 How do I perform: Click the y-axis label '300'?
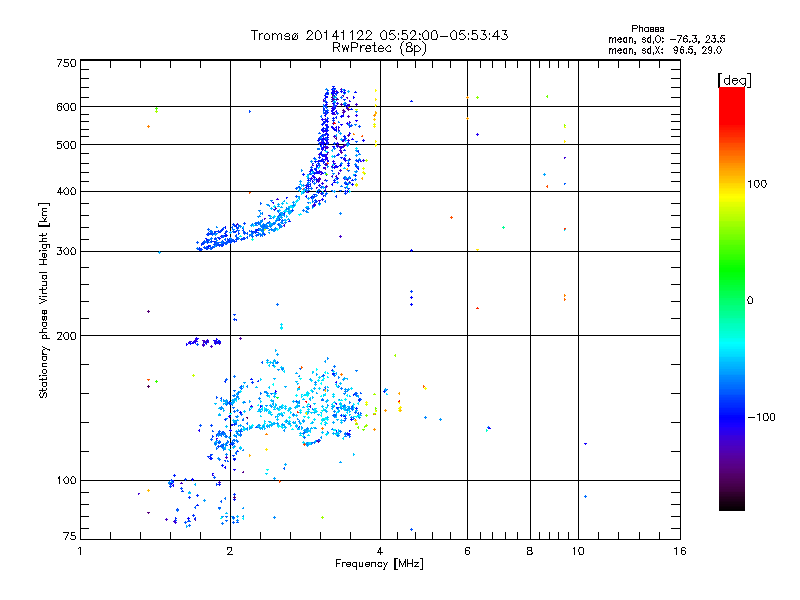pos(66,252)
